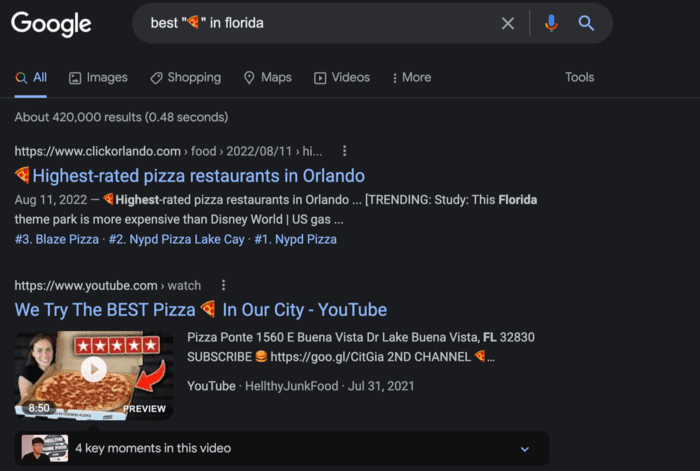The height and width of the screenshot is (471, 700).
Task: Open the #2. Nypd Pizza Lake Cay sitelink
Action: (x=177, y=239)
